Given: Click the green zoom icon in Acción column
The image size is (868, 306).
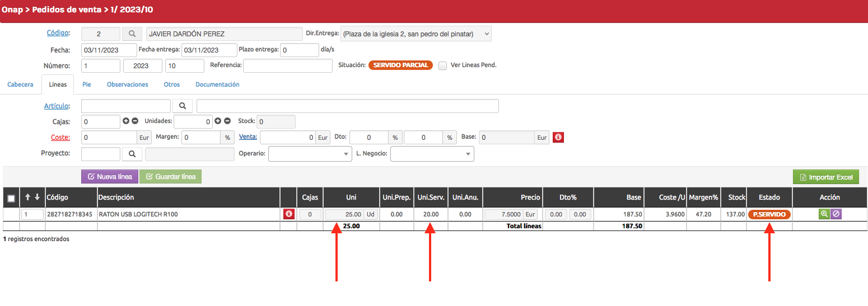Looking at the screenshot, I should pos(824,214).
